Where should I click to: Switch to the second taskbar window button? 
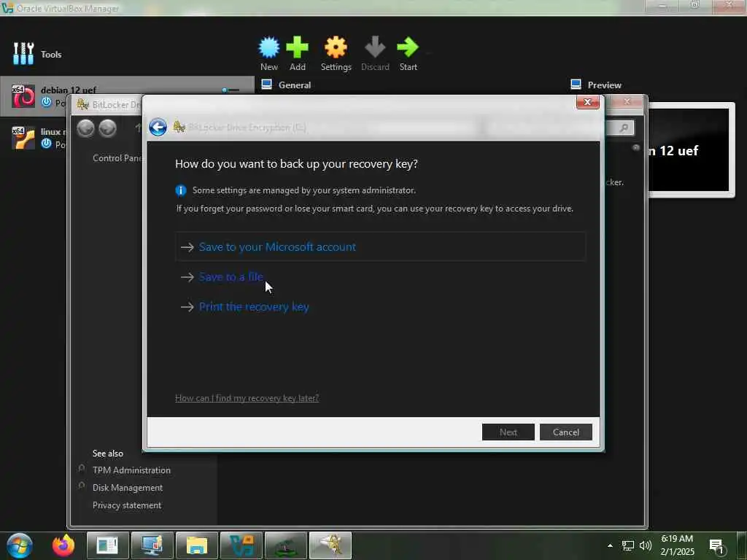coord(152,545)
